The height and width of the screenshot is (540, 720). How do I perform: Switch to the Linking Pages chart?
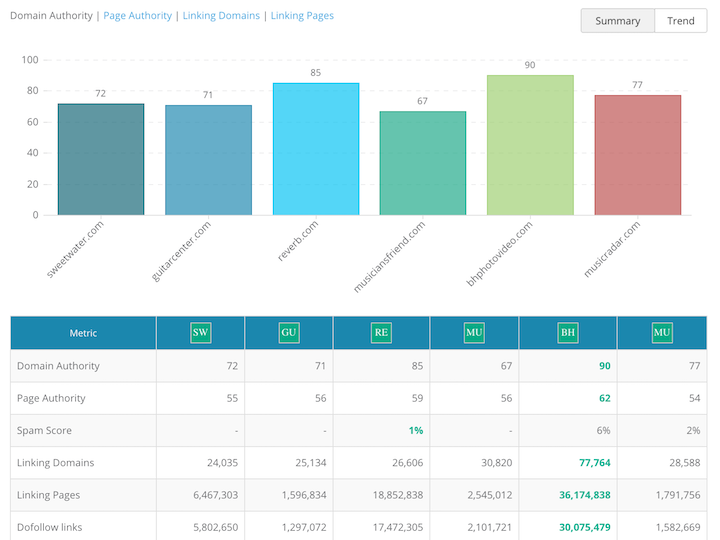302,16
